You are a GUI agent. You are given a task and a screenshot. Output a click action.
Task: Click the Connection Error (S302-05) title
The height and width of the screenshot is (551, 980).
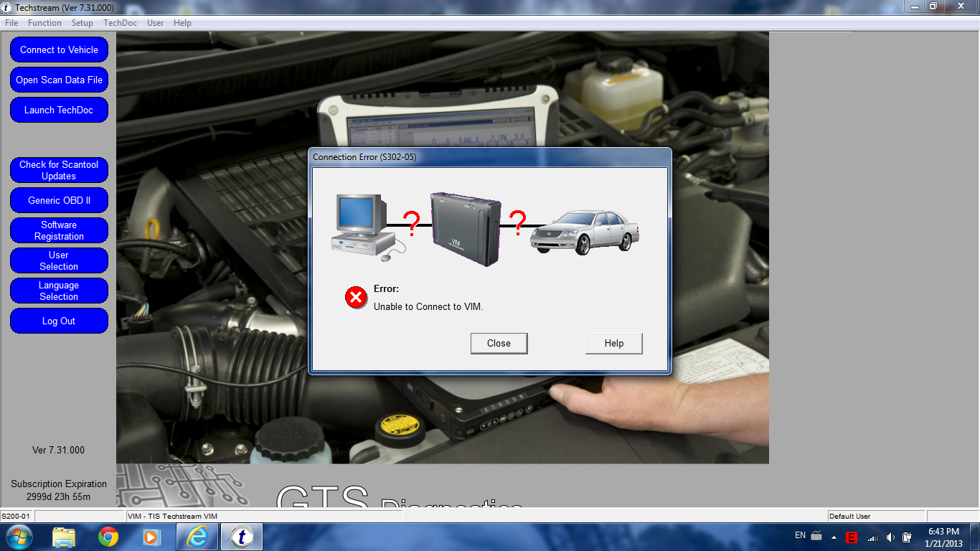(364, 156)
